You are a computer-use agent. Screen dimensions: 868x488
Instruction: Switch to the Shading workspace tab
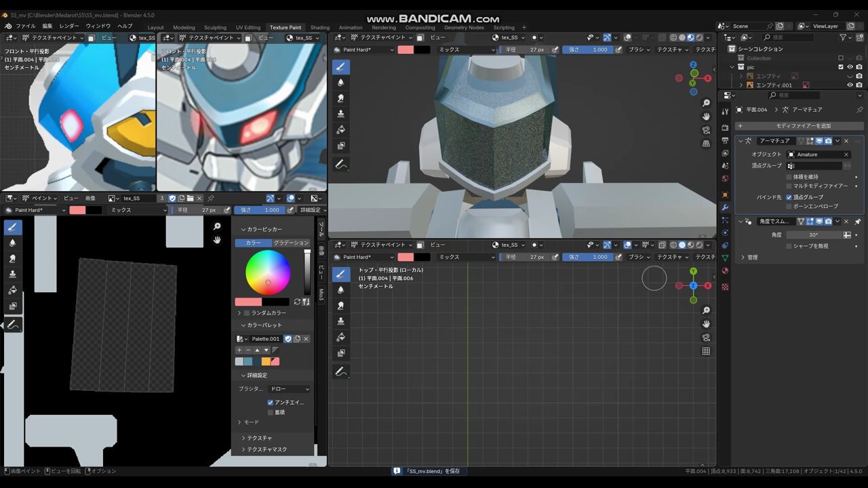(x=319, y=28)
